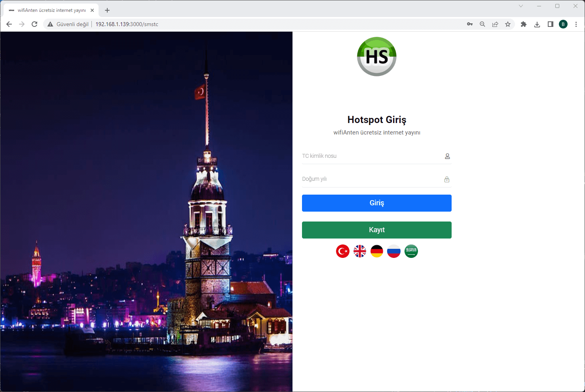
Task: Click the green Kayıt button
Action: [x=377, y=230]
